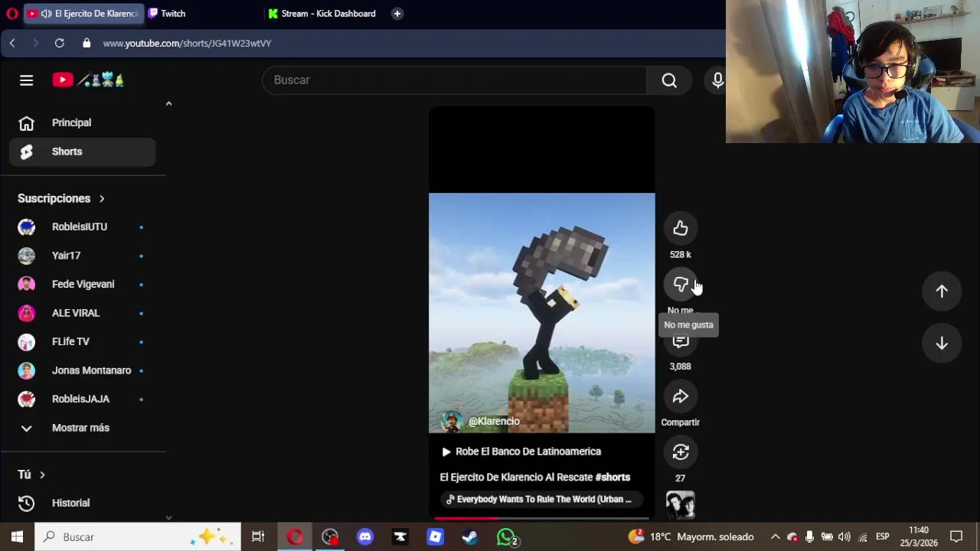Viewport: 980px width, 551px height.
Task: Open OBS Studio from the taskbar
Action: point(330,537)
